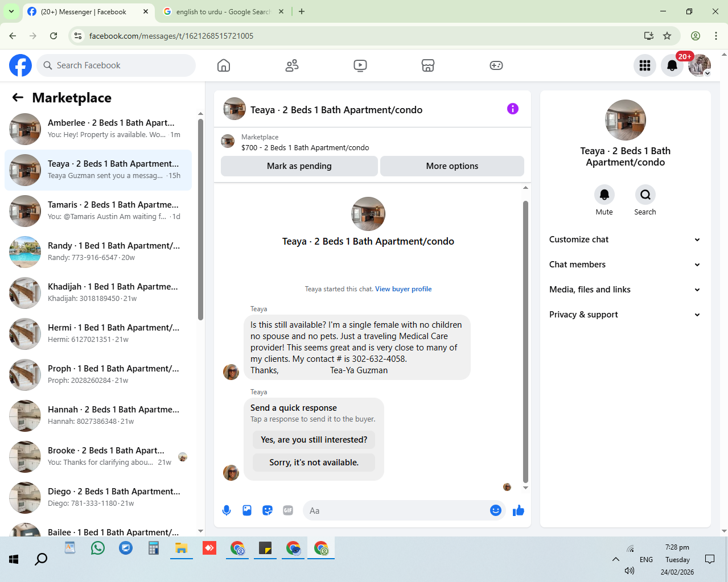Click conversation list scrollbar thumb
This screenshot has height=582, width=728.
(x=200, y=219)
